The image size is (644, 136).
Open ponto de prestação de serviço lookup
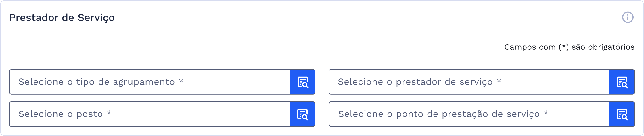(622, 114)
